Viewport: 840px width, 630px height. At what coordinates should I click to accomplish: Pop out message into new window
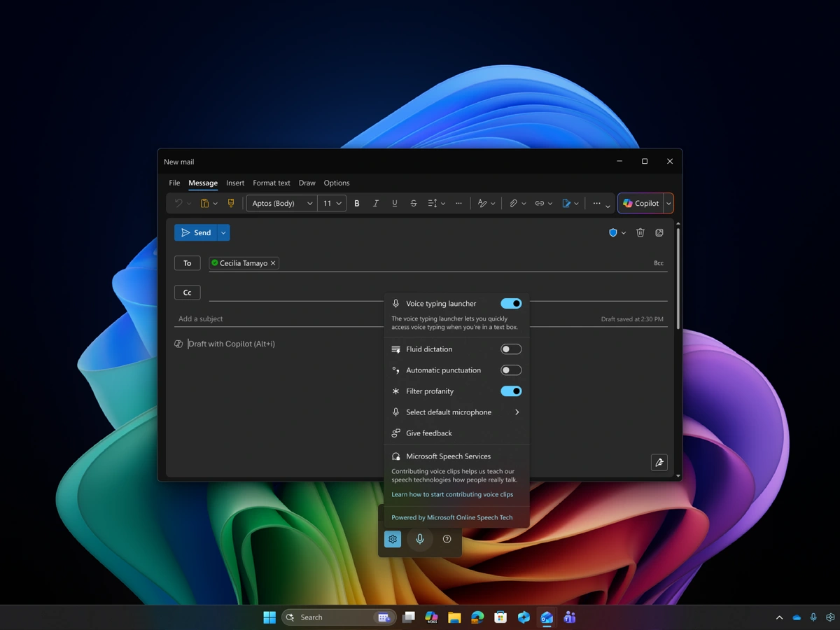click(659, 232)
